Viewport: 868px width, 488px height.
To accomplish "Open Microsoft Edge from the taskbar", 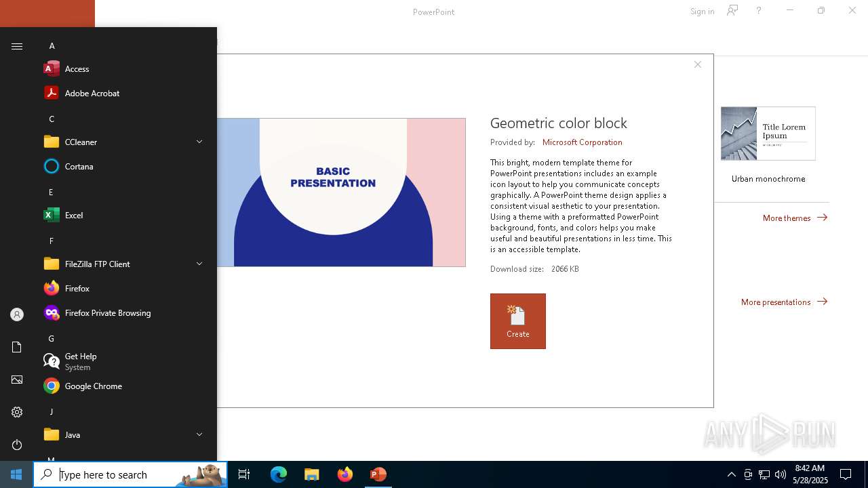I will point(279,474).
